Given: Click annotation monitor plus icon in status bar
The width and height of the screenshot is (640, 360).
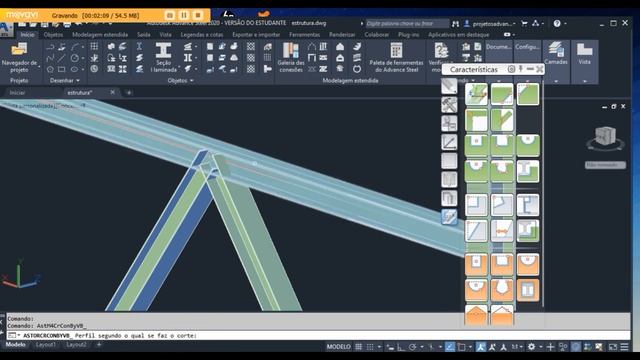Looking at the screenshot, I should point(550,347).
